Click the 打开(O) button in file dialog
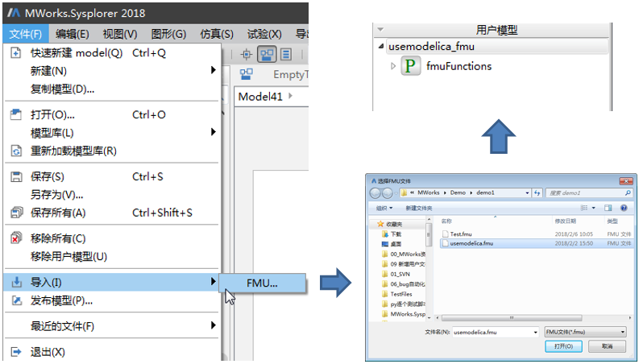This screenshot has width=639, height=364. 563,346
